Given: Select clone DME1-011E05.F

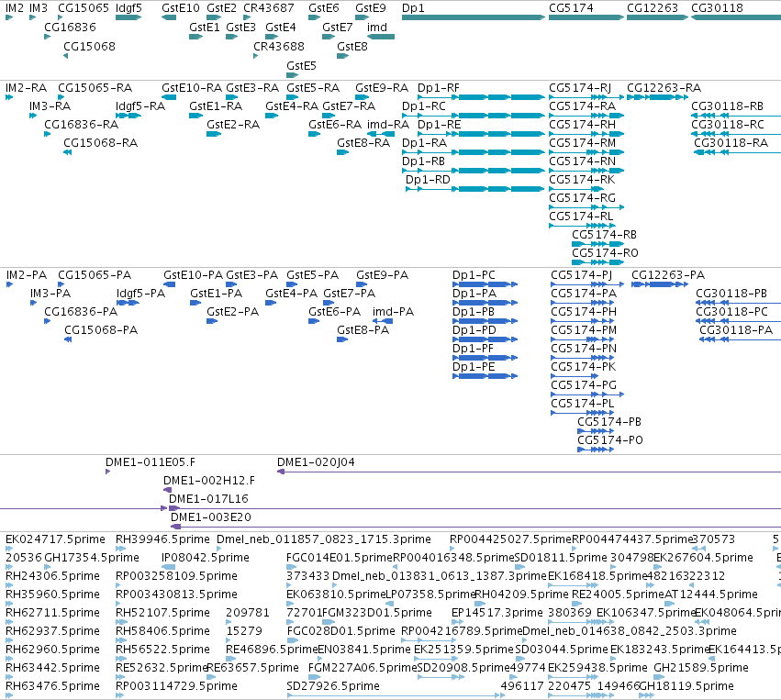Looking at the screenshot, I should 107,472.
